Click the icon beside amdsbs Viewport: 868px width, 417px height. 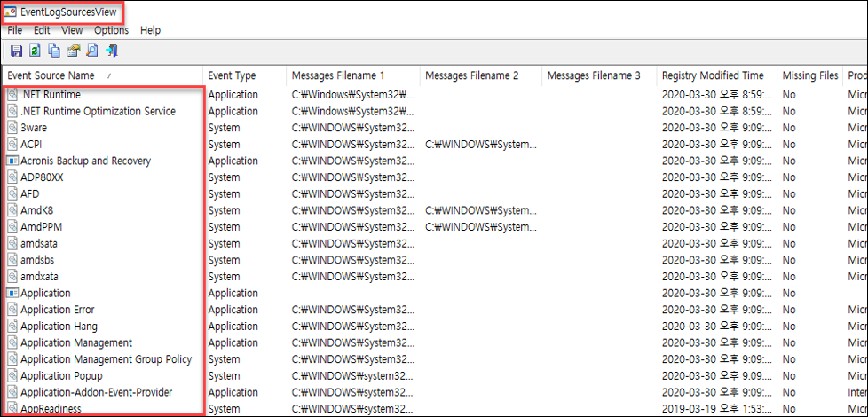pyautogui.click(x=12, y=260)
